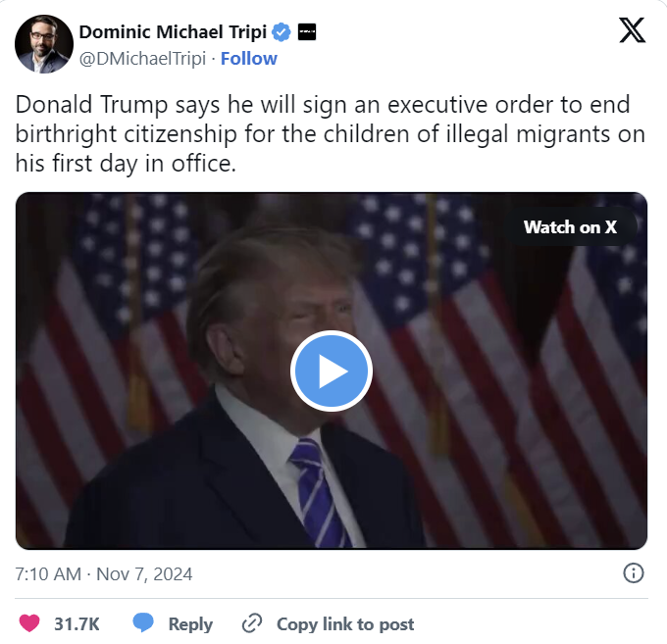The height and width of the screenshot is (644, 667).
Task: Click the @DMichaelTripi handle
Action: tap(142, 59)
